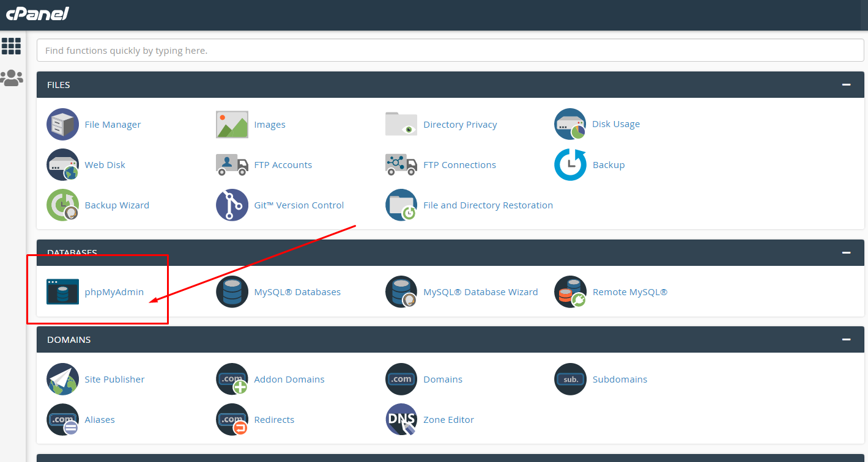Open the Addon Domains icon
This screenshot has width=868, height=462.
[x=232, y=380]
